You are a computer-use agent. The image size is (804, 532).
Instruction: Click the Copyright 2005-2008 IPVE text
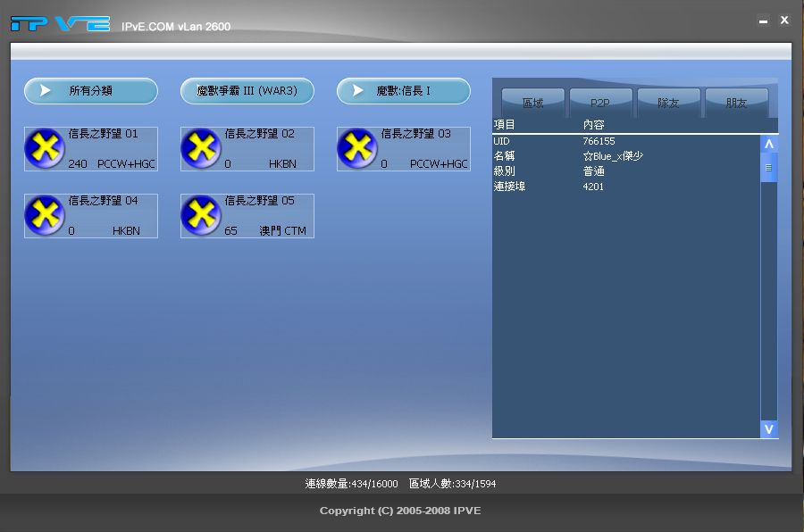click(x=400, y=511)
